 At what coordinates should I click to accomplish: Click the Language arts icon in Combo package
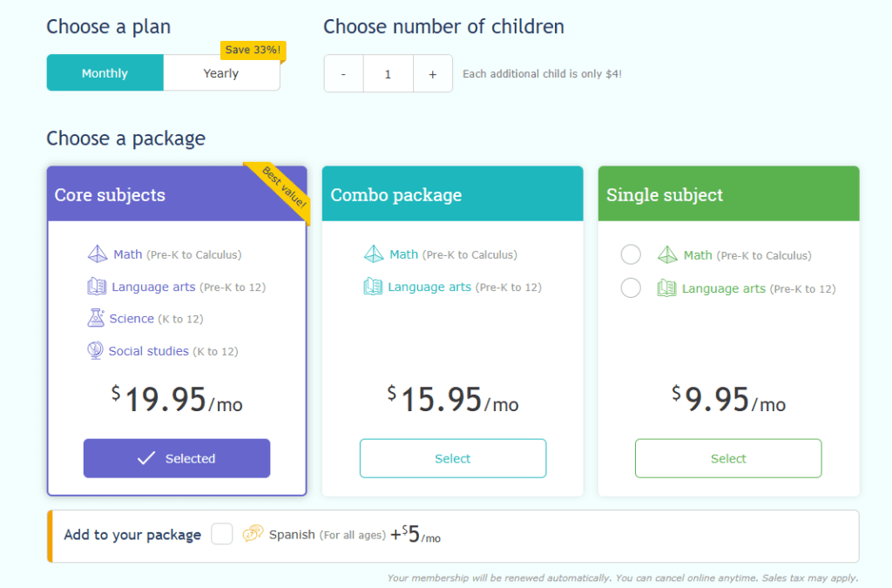[376, 287]
